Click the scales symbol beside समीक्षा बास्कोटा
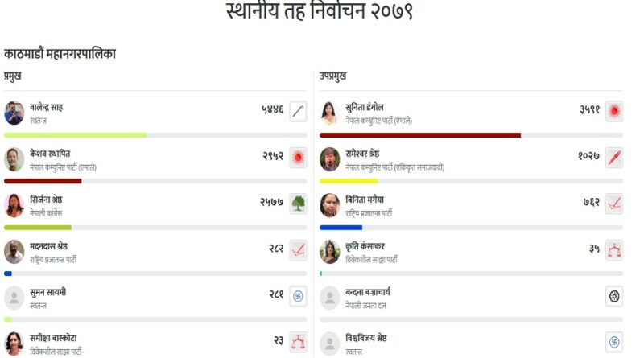The height and width of the screenshot is (358, 644). click(x=298, y=342)
